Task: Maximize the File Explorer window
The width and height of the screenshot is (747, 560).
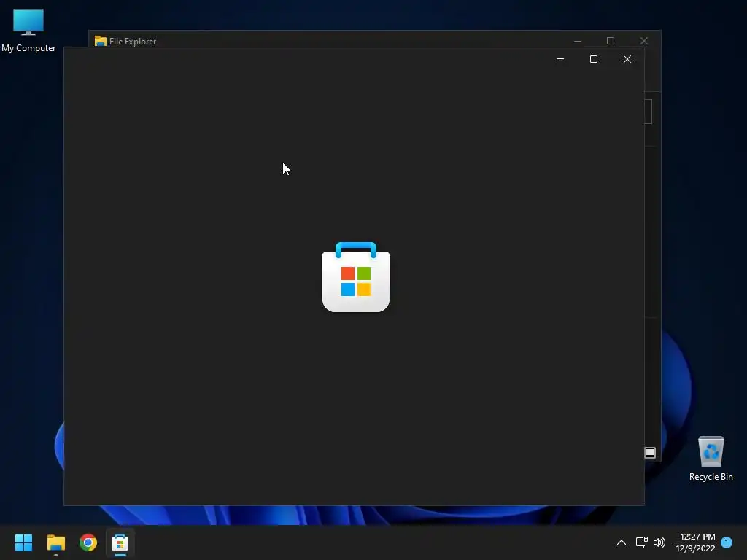Action: [611, 41]
